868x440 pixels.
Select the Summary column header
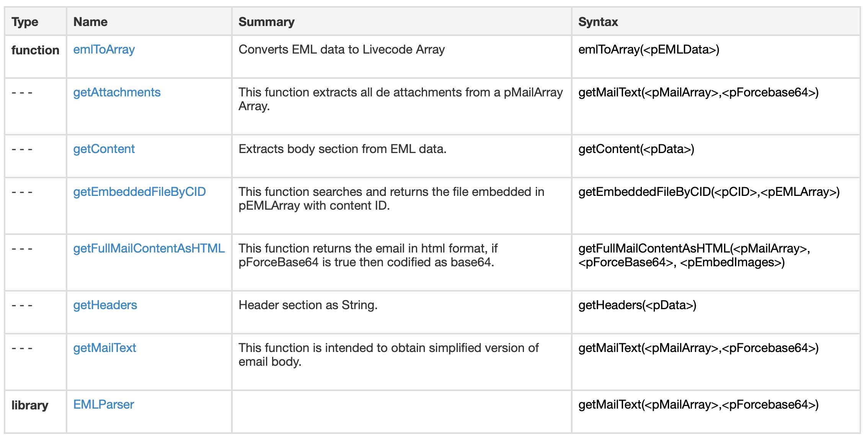[x=266, y=22]
